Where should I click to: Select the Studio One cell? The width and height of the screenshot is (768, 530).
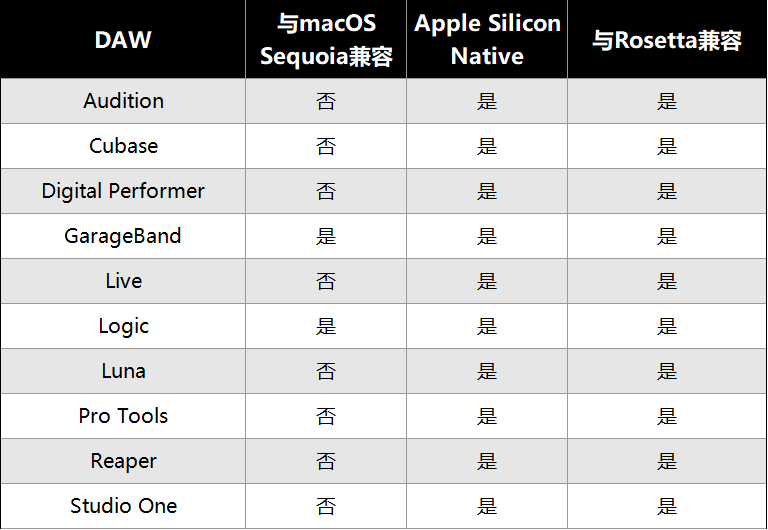pyautogui.click(x=123, y=506)
